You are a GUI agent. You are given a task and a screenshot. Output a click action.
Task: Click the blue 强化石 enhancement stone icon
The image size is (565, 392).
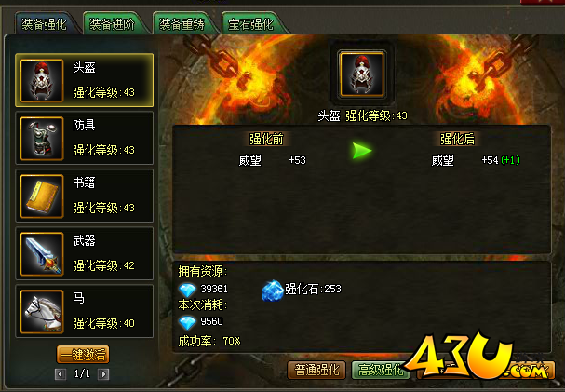[x=273, y=291]
